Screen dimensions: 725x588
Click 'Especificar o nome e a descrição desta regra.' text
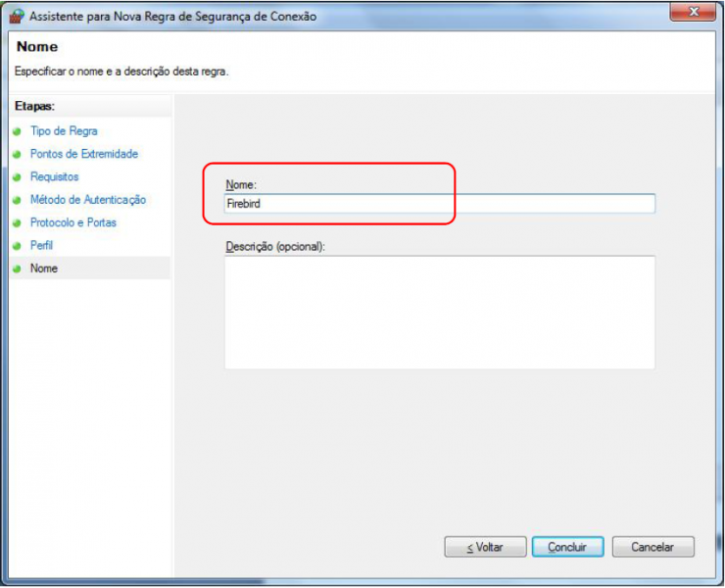121,72
